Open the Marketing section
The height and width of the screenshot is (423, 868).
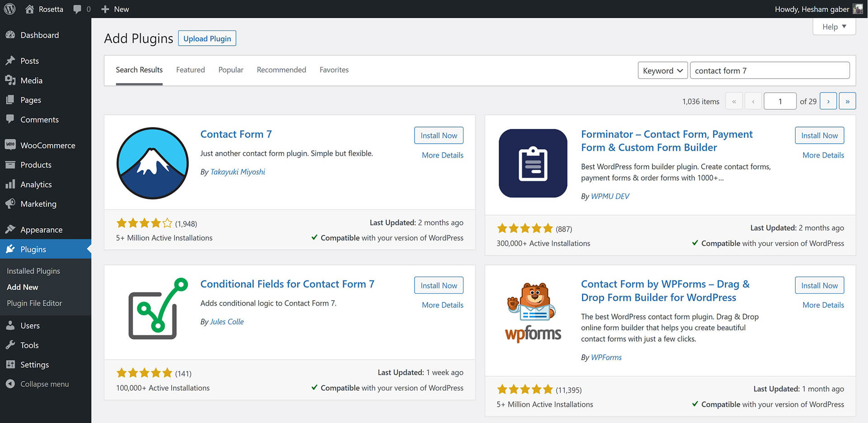pos(39,204)
